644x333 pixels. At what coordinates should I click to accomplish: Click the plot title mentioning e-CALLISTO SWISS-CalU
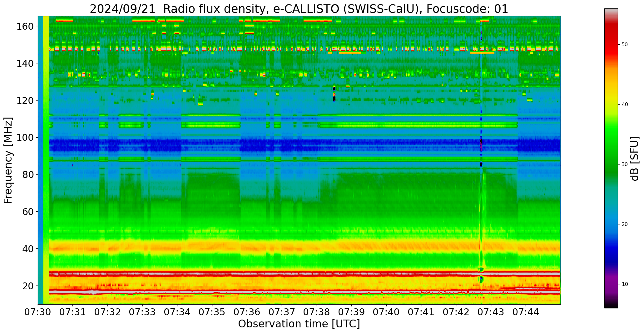pyautogui.click(x=299, y=9)
